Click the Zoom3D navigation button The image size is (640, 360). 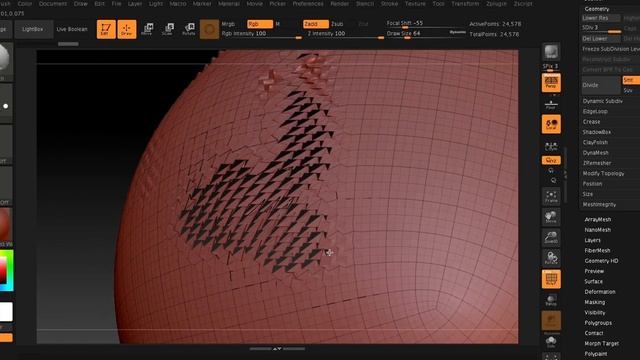(551, 238)
